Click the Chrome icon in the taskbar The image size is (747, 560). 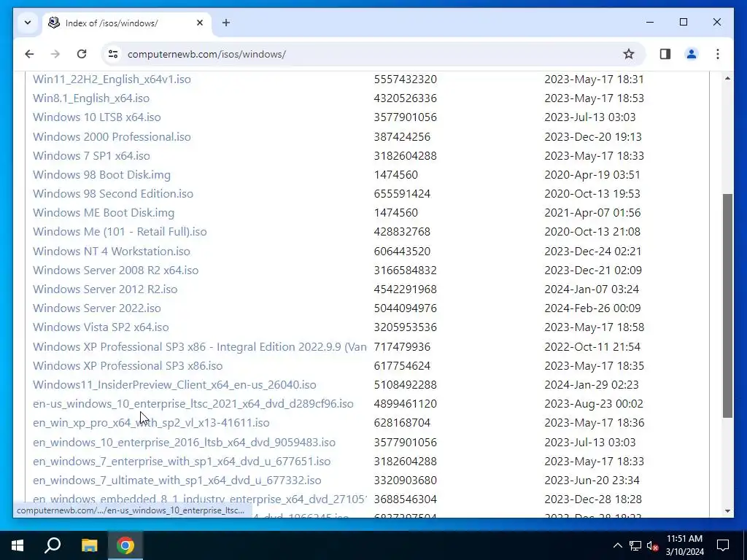(125, 545)
